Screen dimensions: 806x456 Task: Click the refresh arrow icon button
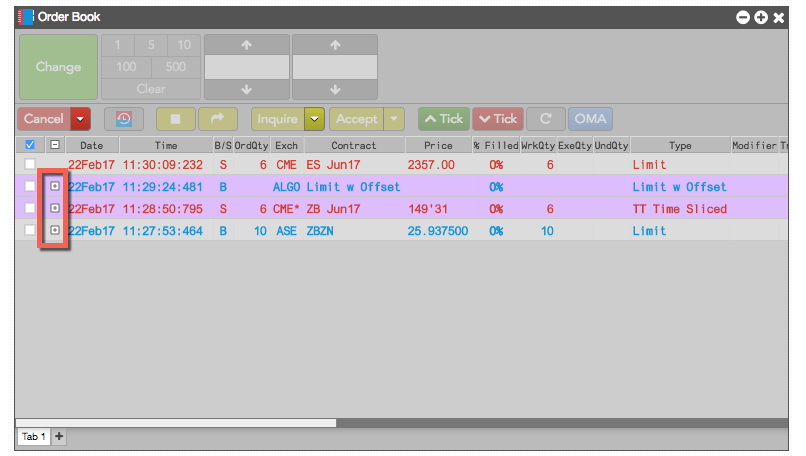point(546,119)
